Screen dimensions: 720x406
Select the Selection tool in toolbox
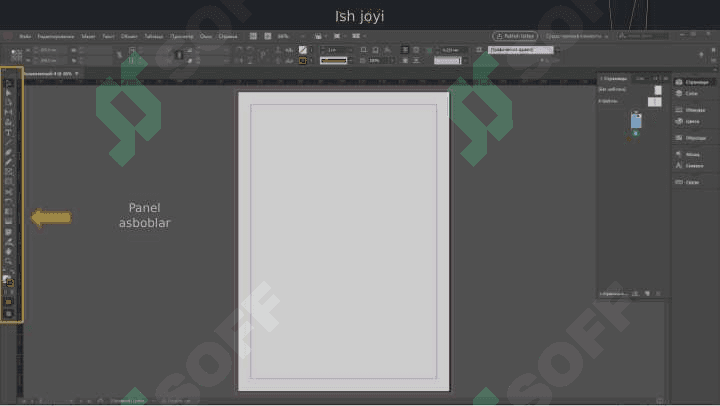9,83
